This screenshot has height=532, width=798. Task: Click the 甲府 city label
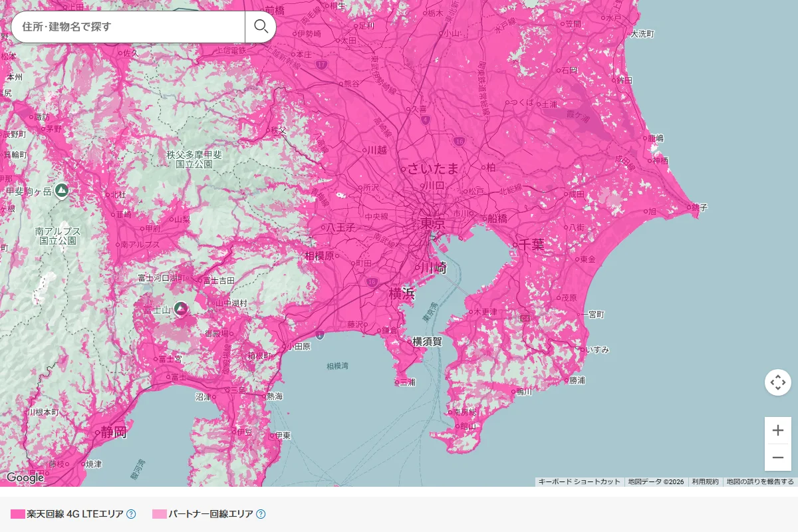click(152, 228)
